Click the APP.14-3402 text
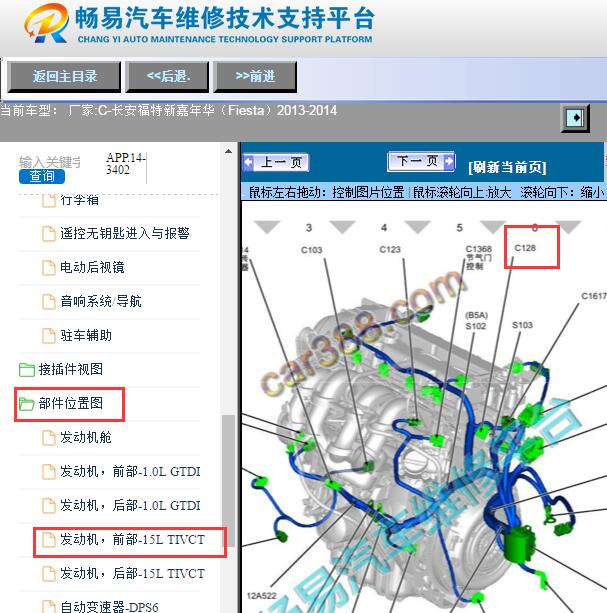Viewport: 607px width, 613px height. point(126,163)
